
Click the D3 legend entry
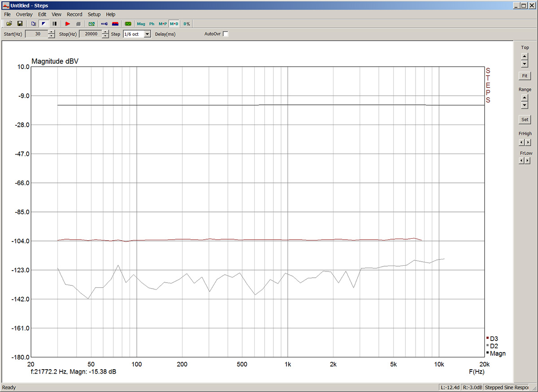492,338
